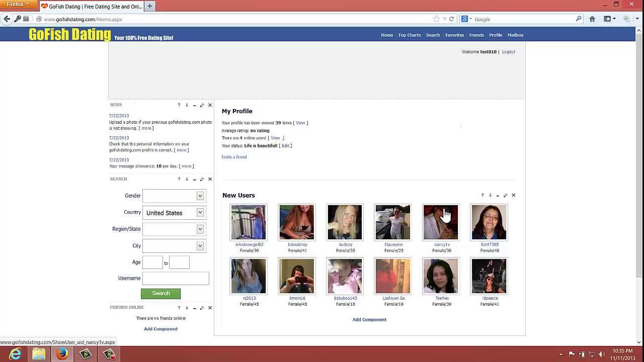
Task: Open nancy1v's profile photo
Action: (441, 222)
